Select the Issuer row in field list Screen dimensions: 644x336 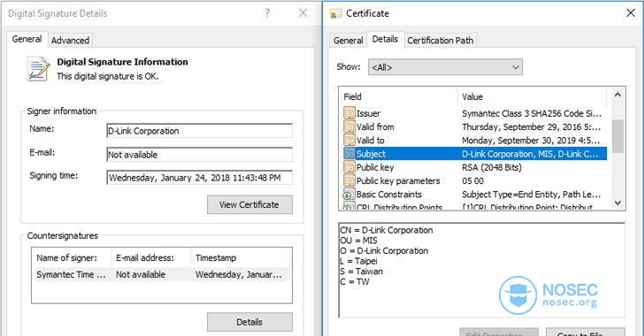pyautogui.click(x=475, y=113)
